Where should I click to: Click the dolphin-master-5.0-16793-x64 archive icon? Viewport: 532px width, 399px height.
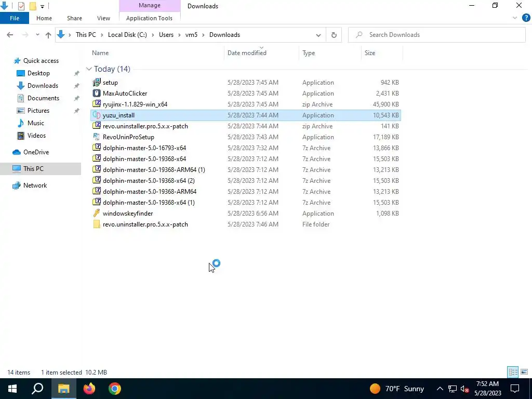pos(97,148)
